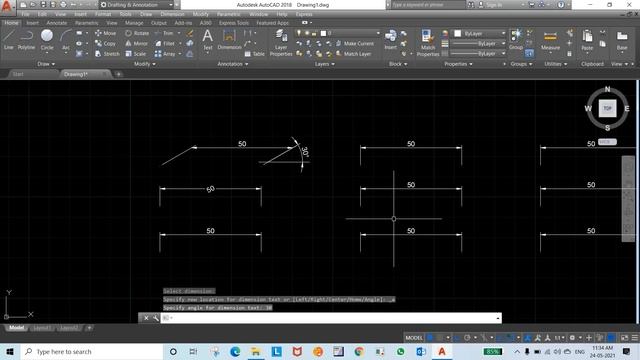Toggle the plus annotation monitor icon in status bar
The image size is (640, 360).
(589, 338)
